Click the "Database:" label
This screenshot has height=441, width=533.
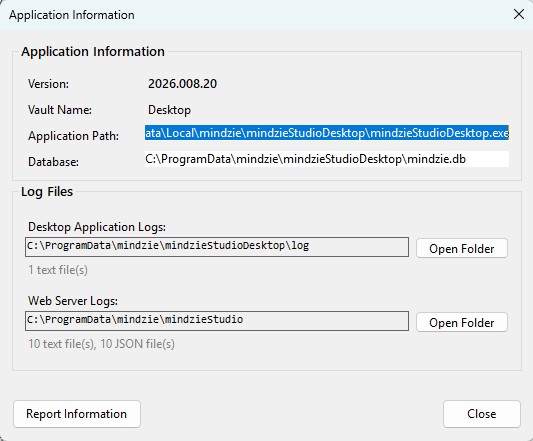53,162
